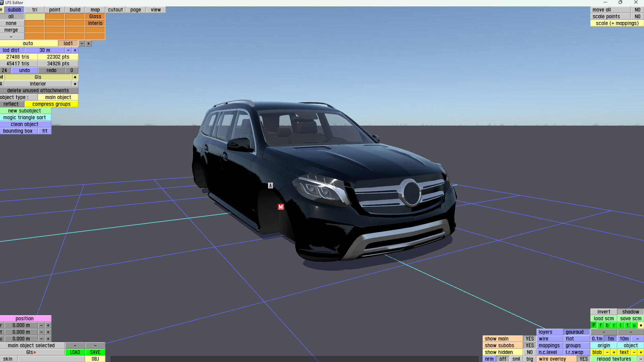Run magic triangle sort
The width and height of the screenshot is (644, 362).
tap(25, 118)
